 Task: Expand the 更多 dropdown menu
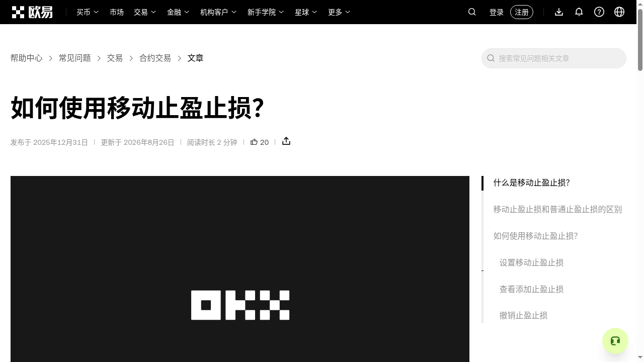(339, 12)
